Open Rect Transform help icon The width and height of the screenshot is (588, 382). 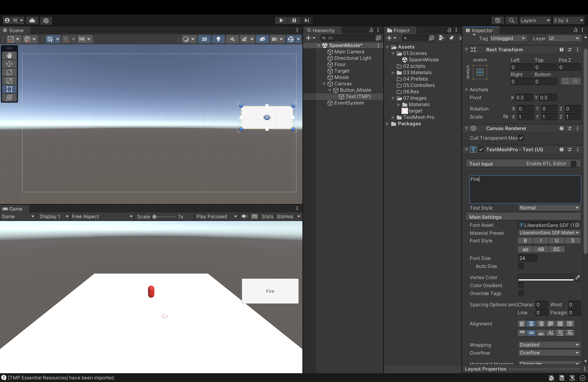[562, 50]
